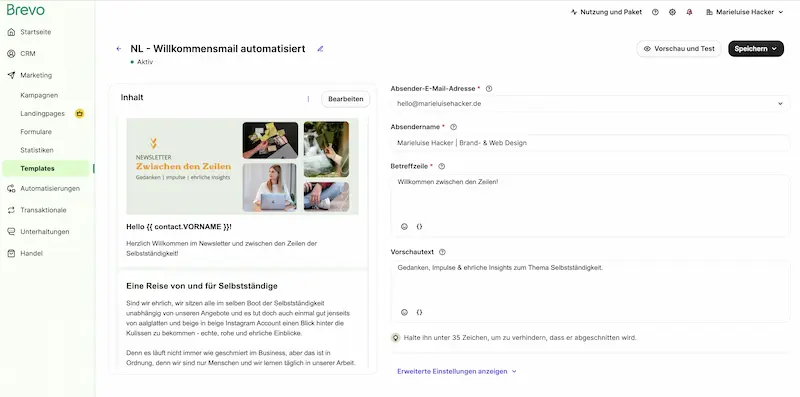Click the Brevo logo
The width and height of the screenshot is (800, 397).
point(26,10)
